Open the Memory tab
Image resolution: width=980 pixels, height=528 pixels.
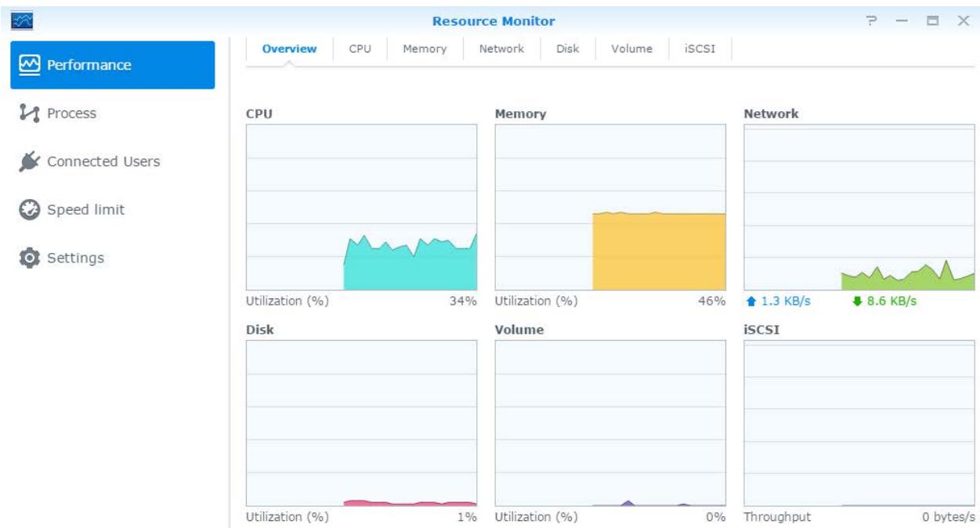coord(425,49)
